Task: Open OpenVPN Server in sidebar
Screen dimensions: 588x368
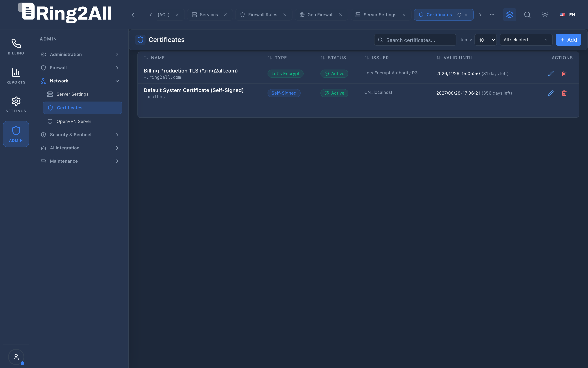Action: 82,121
